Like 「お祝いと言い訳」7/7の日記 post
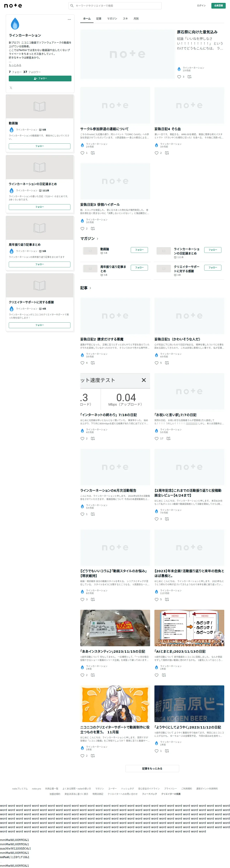230x868 pixels. pos(156,438)
